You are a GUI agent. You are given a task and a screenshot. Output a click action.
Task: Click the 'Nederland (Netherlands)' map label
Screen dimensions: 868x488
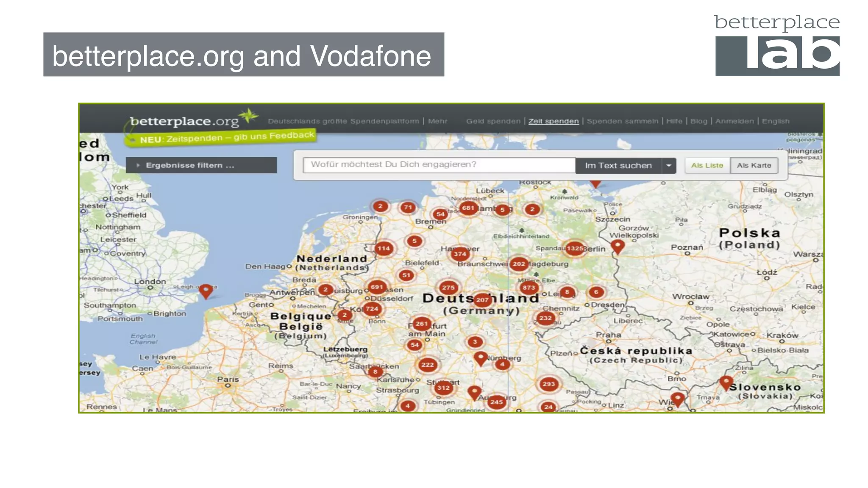(332, 263)
